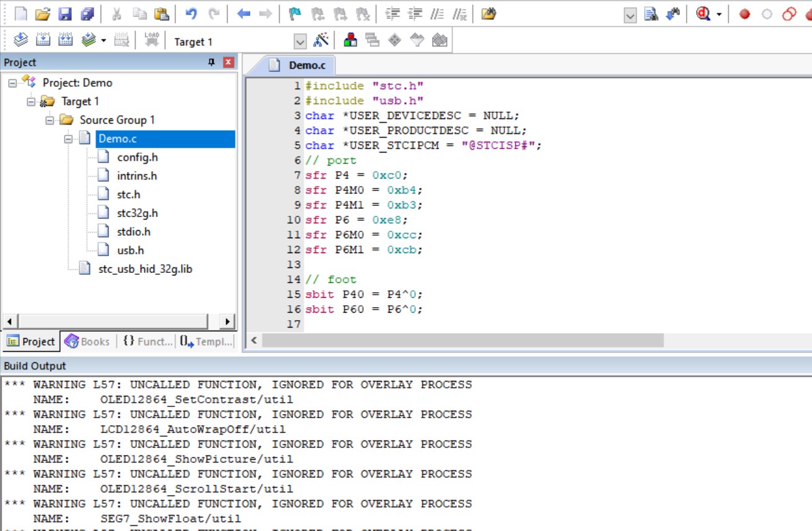Start incremental find

pyautogui.click(x=673, y=14)
